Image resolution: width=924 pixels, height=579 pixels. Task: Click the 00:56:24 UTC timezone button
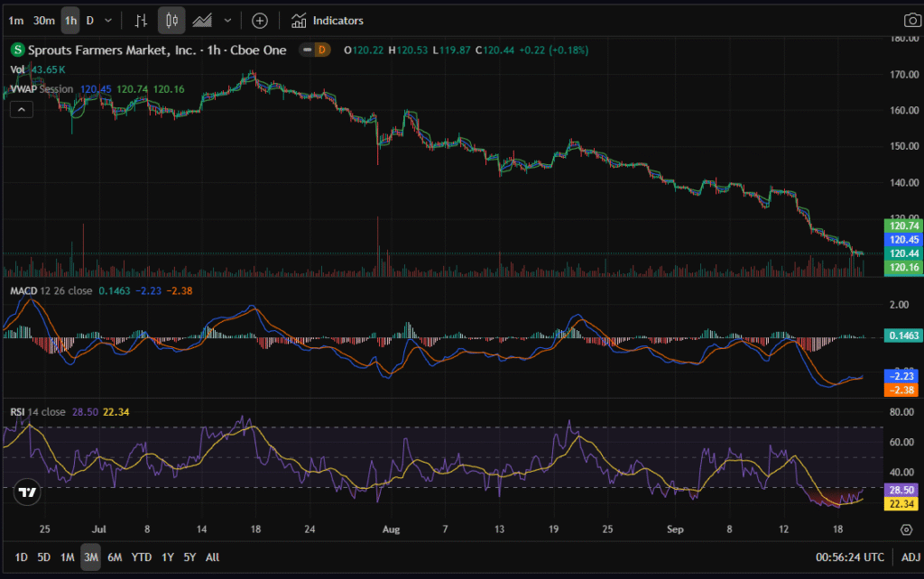click(x=851, y=557)
